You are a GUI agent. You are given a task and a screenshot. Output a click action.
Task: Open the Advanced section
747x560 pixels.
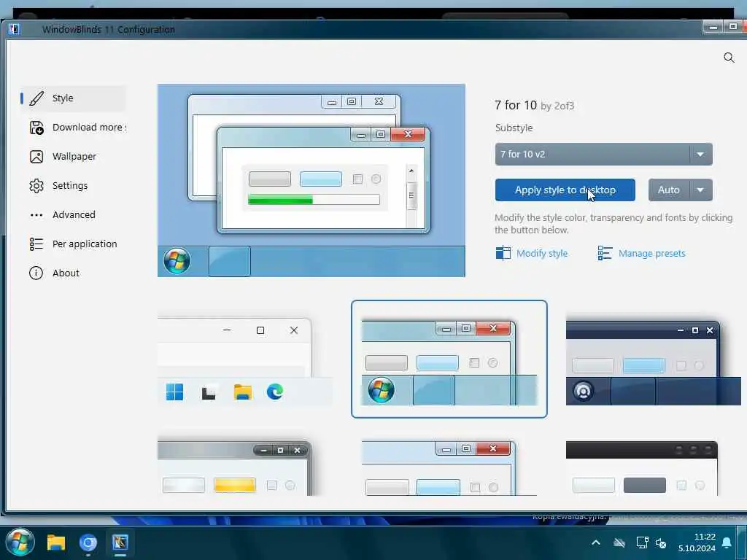click(x=74, y=215)
